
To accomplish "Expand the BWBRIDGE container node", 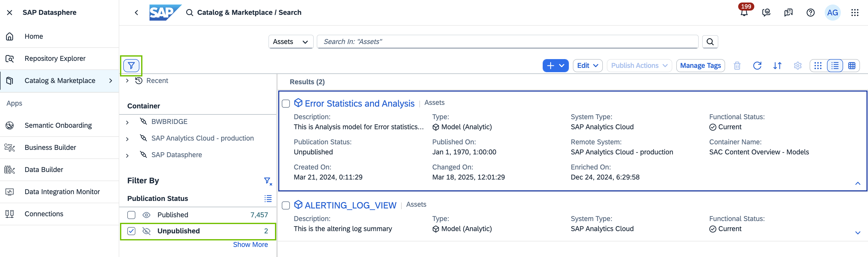I will 127,122.
